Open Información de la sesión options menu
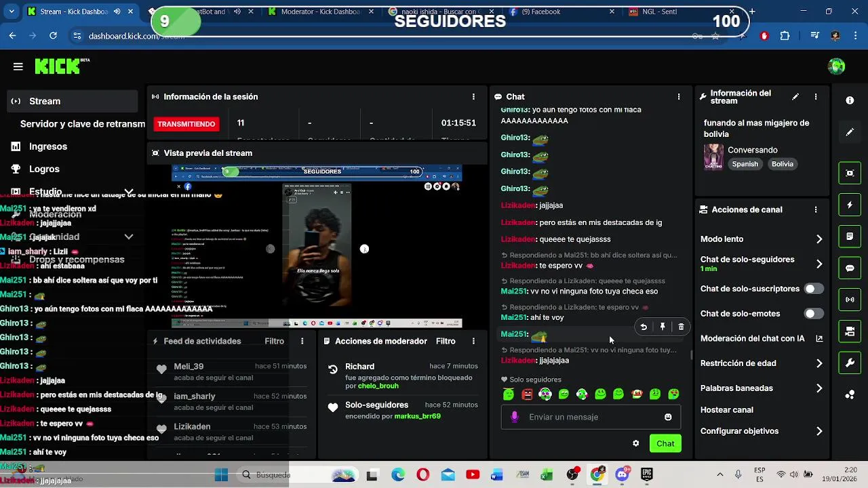 point(473,97)
